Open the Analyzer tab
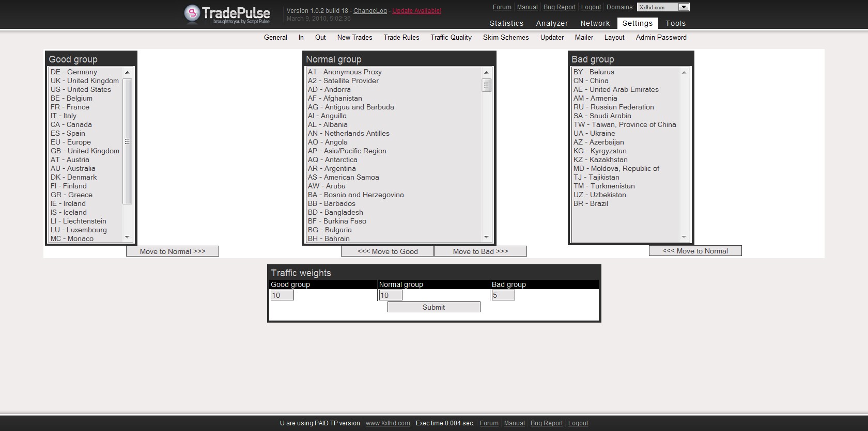Screen dimensions: 868x431 pos(552,23)
